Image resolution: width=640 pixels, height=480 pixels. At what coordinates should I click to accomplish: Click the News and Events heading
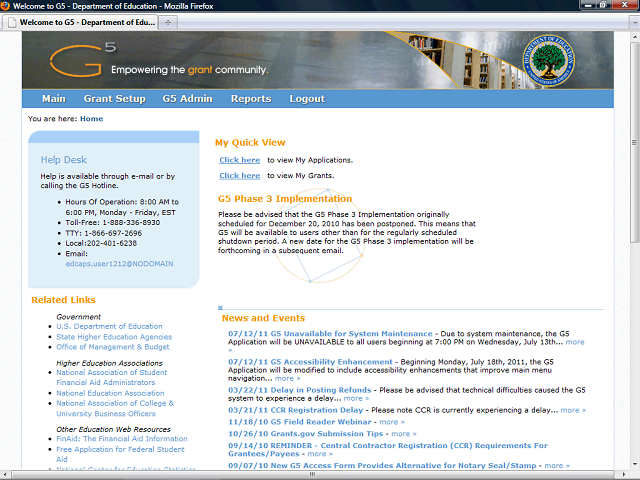click(263, 318)
